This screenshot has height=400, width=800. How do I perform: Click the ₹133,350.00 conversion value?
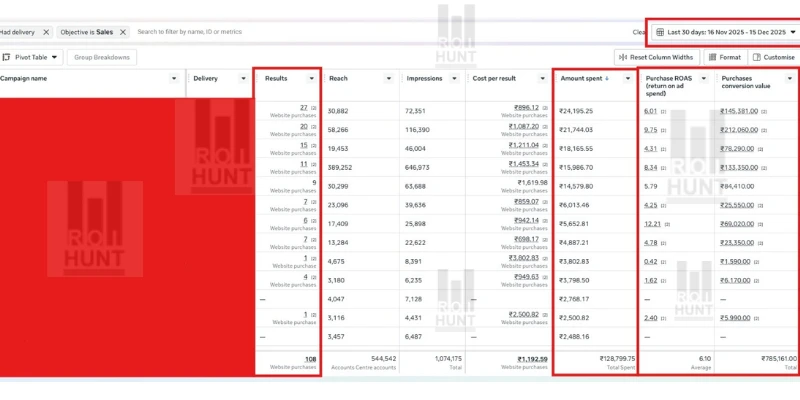coord(739,168)
